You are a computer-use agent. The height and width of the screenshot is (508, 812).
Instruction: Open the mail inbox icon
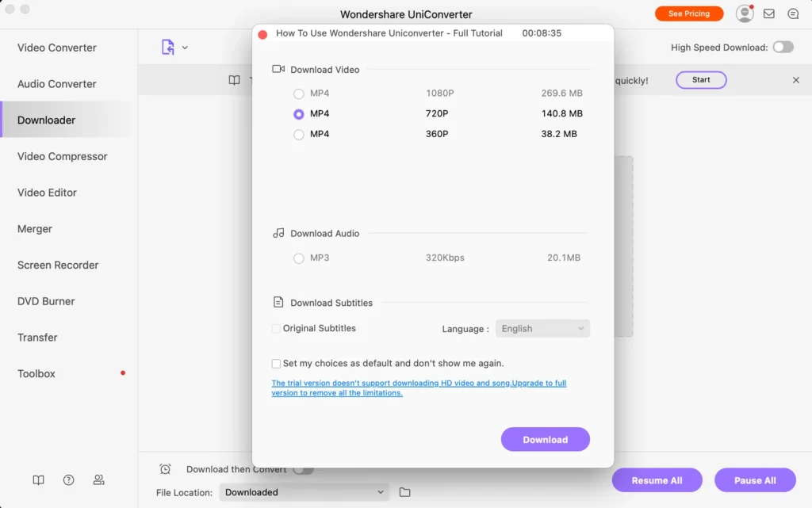[769, 14]
